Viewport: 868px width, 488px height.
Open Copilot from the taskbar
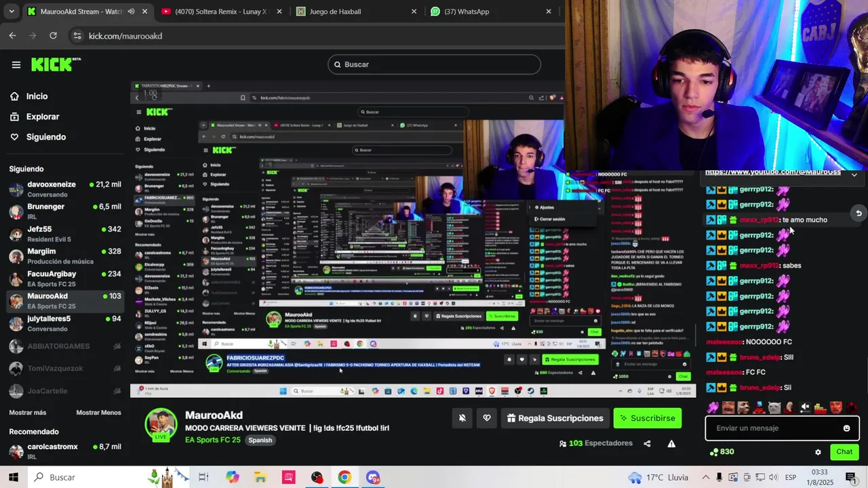[x=233, y=477]
